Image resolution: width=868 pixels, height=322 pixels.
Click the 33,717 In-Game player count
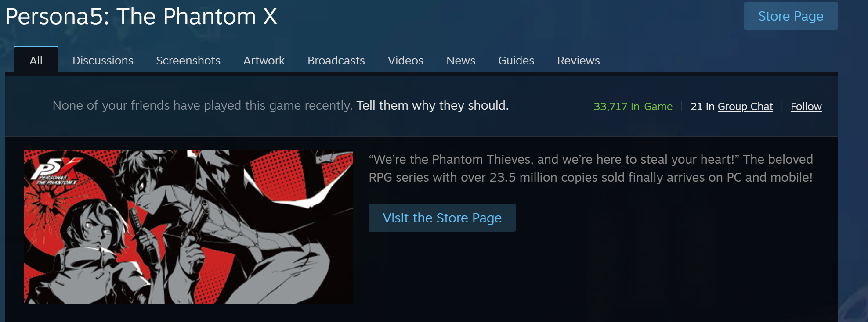click(x=633, y=107)
